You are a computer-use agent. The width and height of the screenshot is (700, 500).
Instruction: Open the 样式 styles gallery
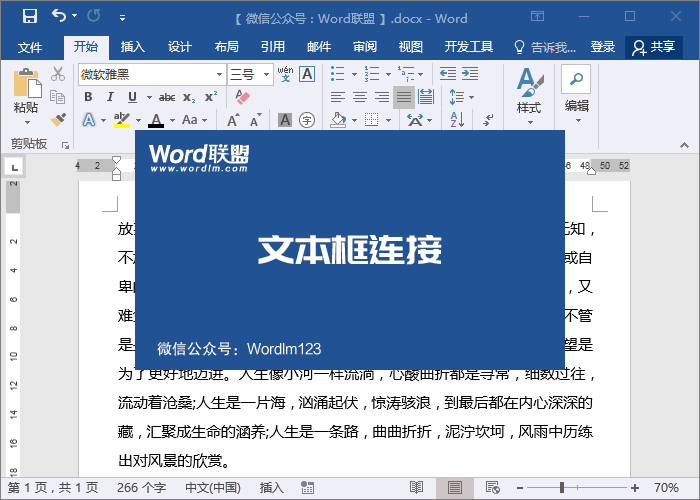530,96
